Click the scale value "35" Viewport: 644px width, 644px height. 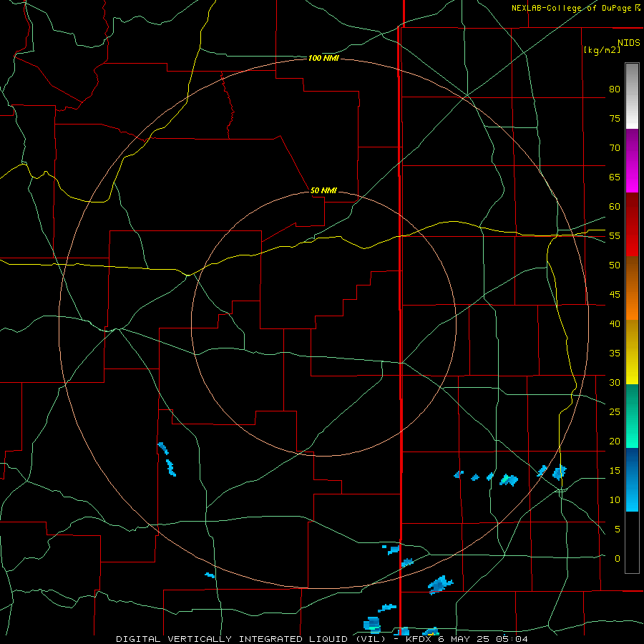point(615,353)
